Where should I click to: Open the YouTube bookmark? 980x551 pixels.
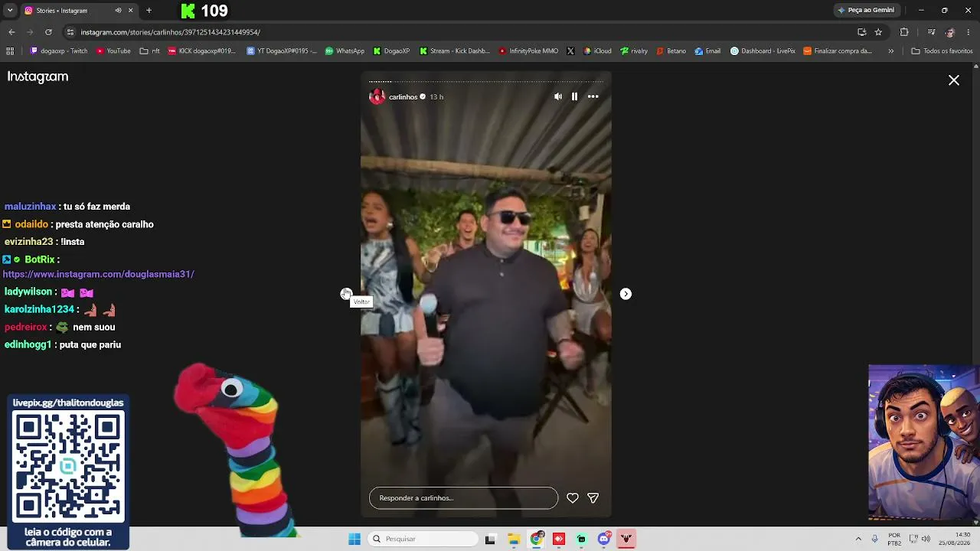(113, 51)
